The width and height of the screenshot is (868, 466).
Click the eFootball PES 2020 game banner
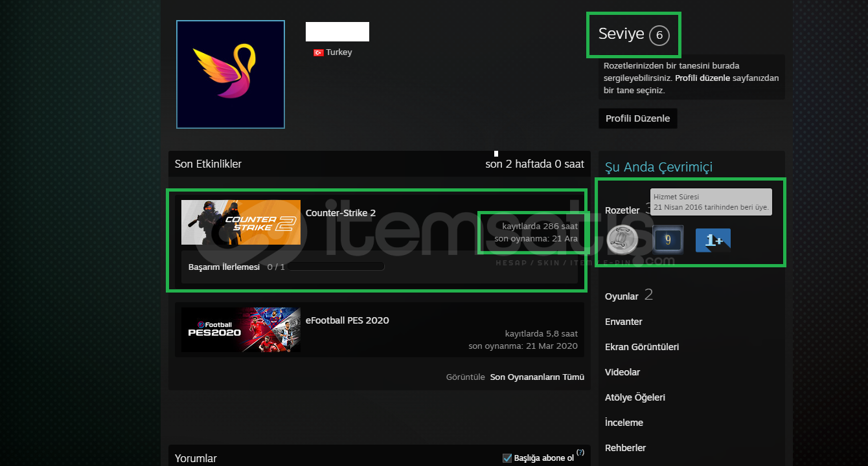tap(241, 329)
